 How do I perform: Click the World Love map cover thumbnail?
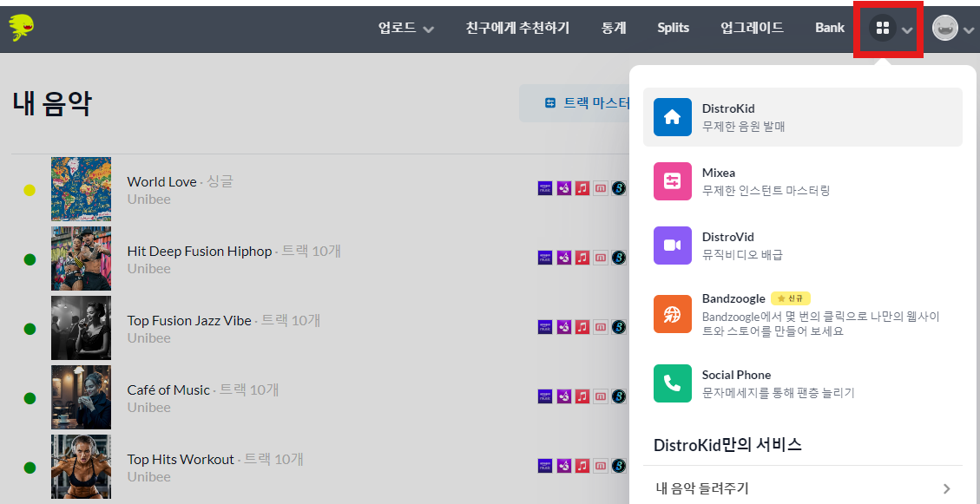(82, 188)
